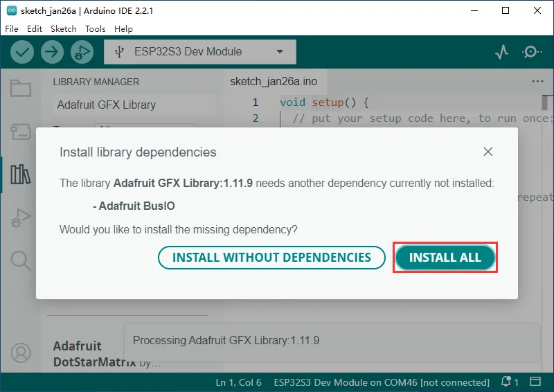This screenshot has height=392, width=554.
Task: Open the editor tab three-dots menu
Action: pyautogui.click(x=537, y=82)
